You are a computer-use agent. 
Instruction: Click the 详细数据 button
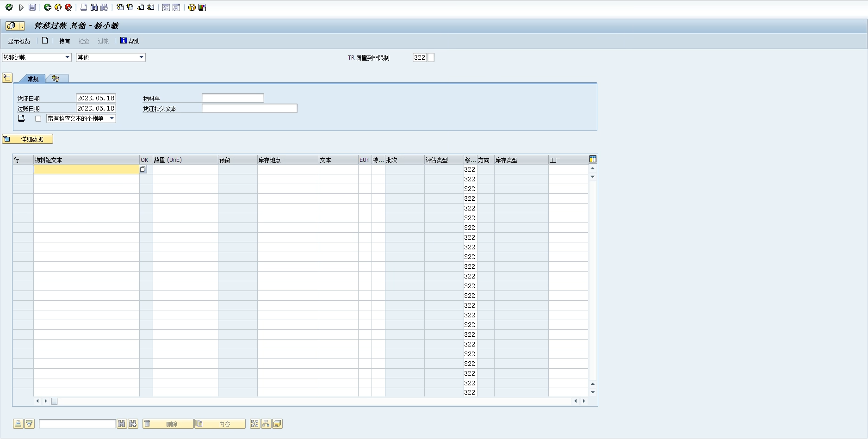28,139
